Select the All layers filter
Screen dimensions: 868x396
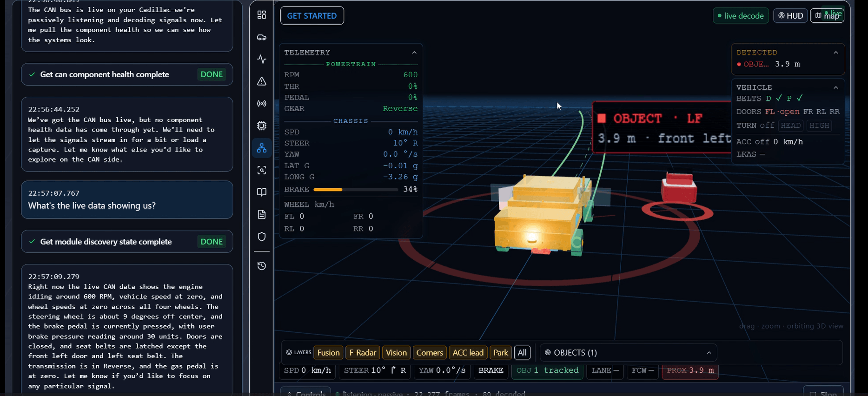coord(522,353)
